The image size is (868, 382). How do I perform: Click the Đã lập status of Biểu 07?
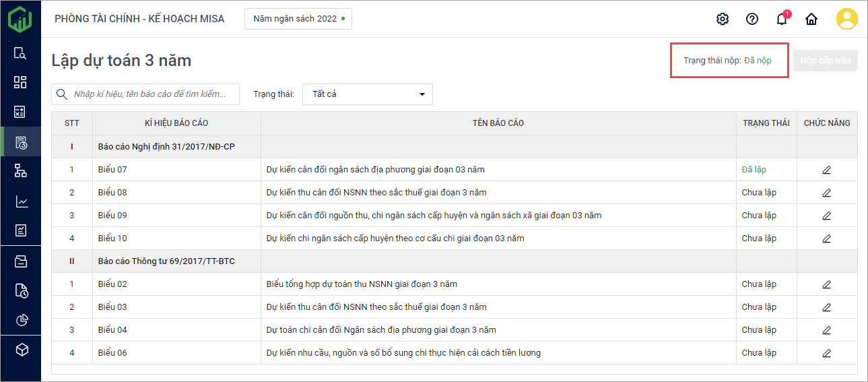(754, 170)
